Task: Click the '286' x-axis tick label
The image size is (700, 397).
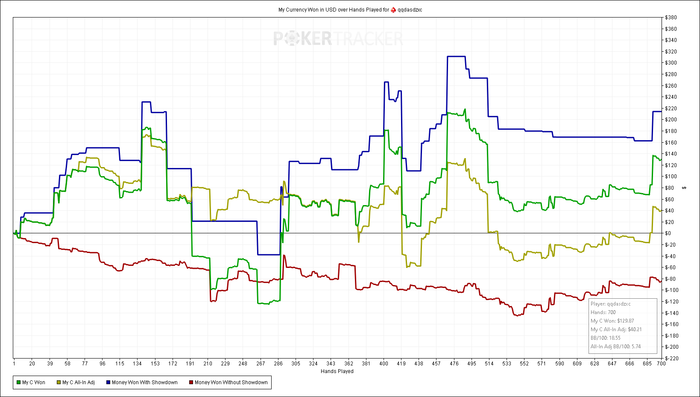Action: click(279, 364)
